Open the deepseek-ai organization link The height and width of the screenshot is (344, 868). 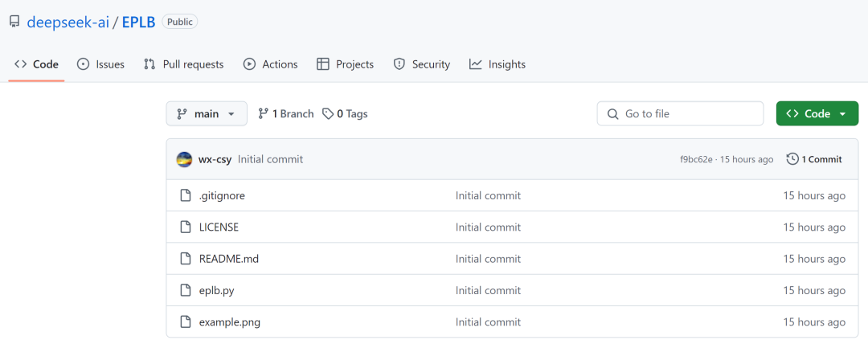click(x=68, y=22)
